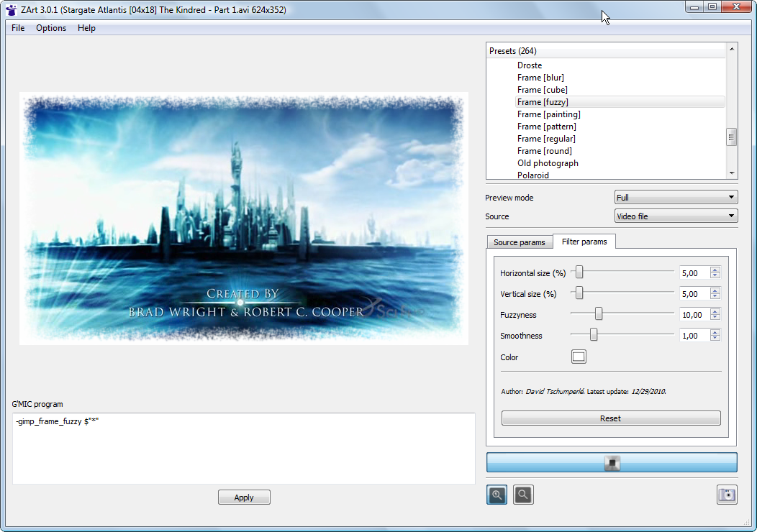This screenshot has height=532, width=757.
Task: Click in the G'MIC program text box
Action: tap(244, 449)
